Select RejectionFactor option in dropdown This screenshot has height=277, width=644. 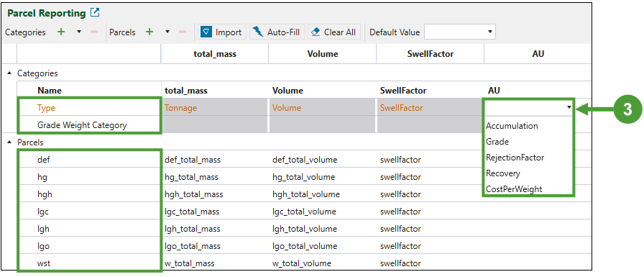[x=515, y=158]
